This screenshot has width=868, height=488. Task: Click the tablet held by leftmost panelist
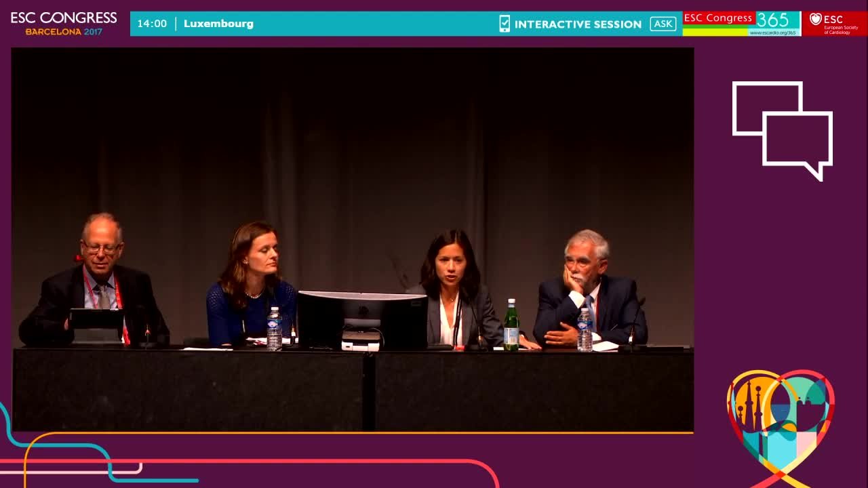tap(96, 320)
